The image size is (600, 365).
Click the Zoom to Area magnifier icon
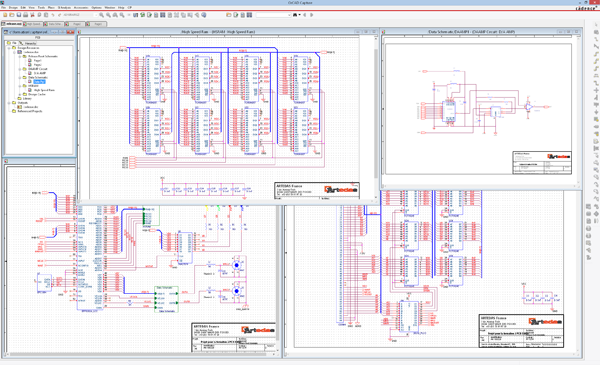tap(115, 15)
